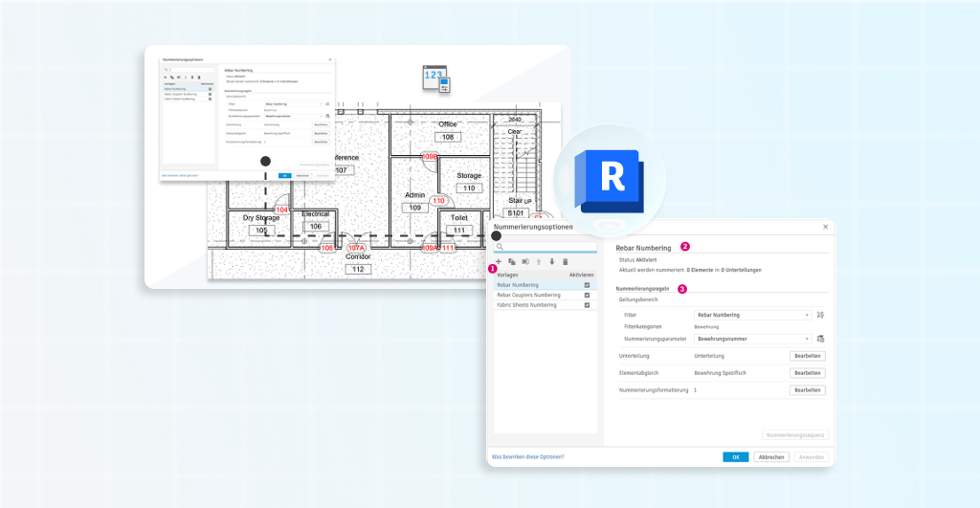
Task: Expand the Nummerierungsparameter dropdown
Action: tap(752, 339)
